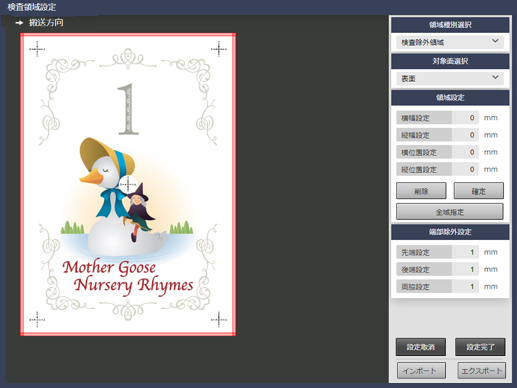Click the 削除 button
Screen dimensions: 517x388
tap(421, 191)
